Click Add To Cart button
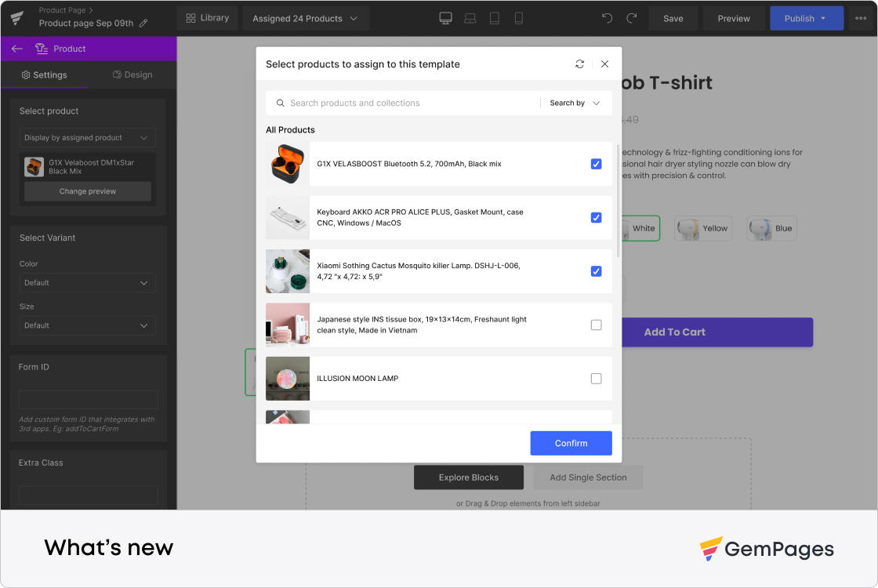This screenshot has width=878, height=588. coord(717,332)
